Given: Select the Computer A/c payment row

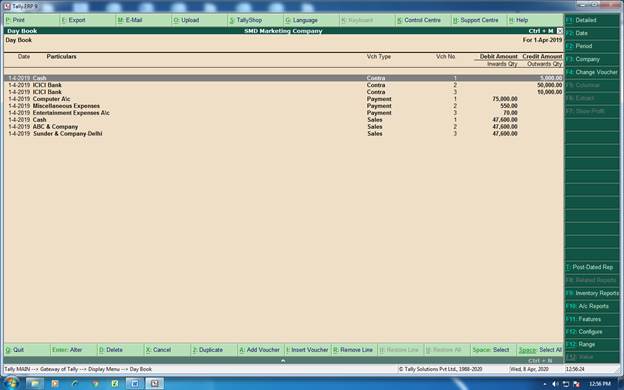Looking at the screenshot, I should (283, 99).
